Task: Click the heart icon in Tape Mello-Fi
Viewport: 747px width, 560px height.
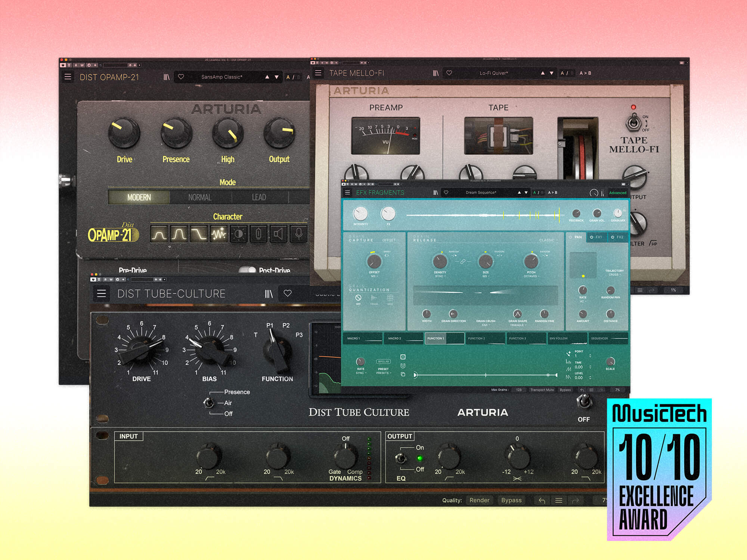Action: pyautogui.click(x=449, y=73)
